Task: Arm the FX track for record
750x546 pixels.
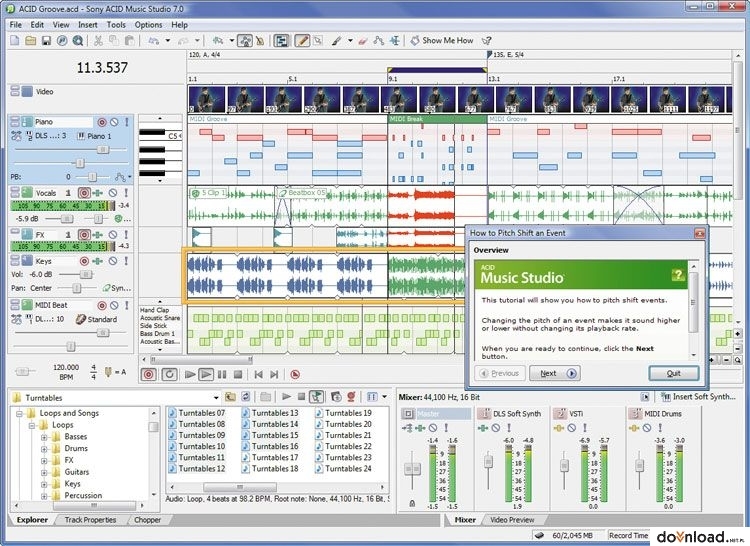Action: click(x=84, y=235)
